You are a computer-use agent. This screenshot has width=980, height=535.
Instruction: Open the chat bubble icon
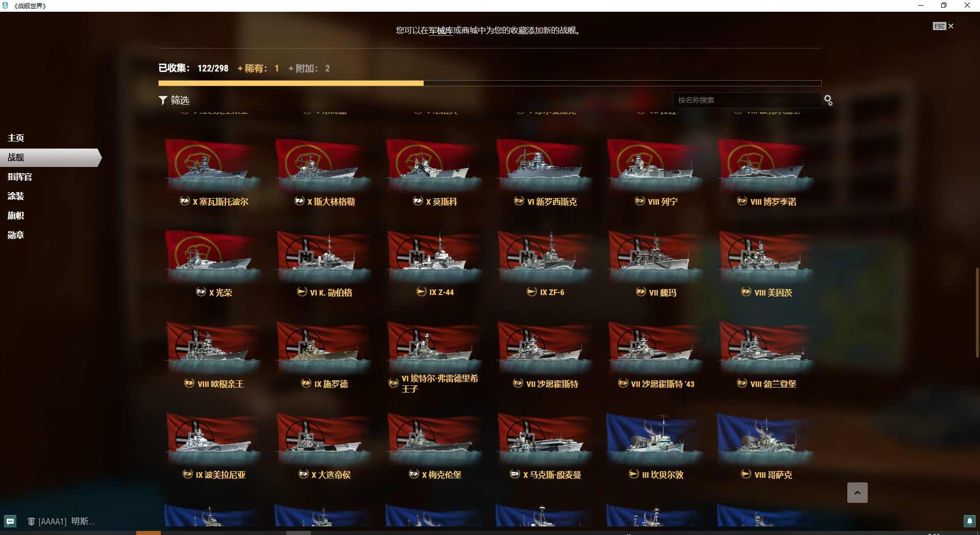click(x=10, y=521)
